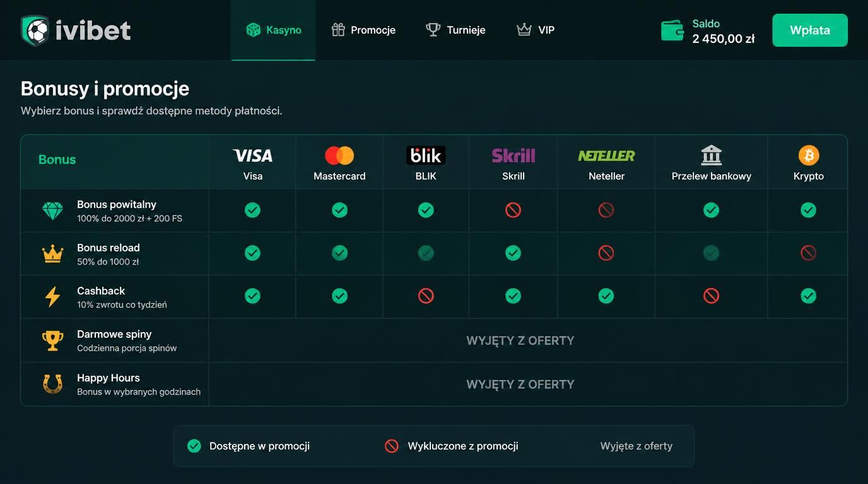This screenshot has width=868, height=484.
Task: Click the Bonusy i promocje heading
Action: 105,88
